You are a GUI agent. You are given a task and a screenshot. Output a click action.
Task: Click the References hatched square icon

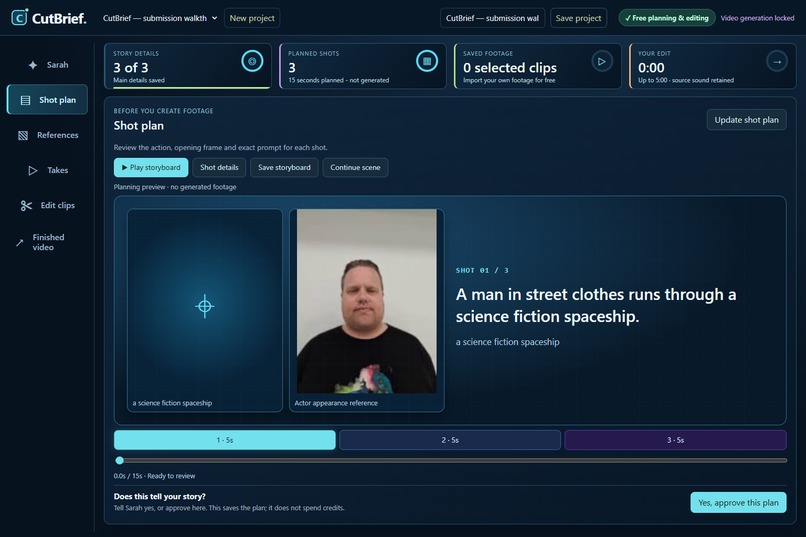tap(23, 135)
